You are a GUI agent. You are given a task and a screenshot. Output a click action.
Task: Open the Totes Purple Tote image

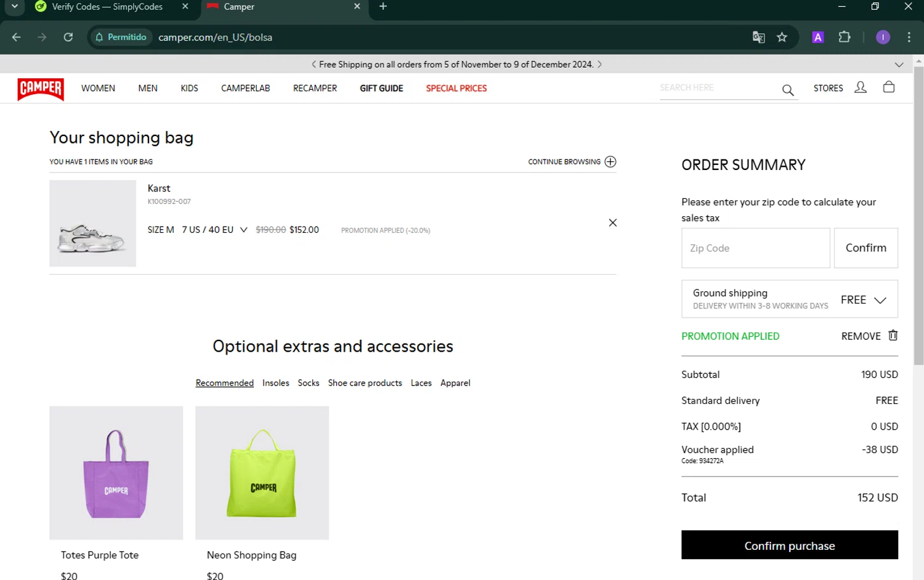pyautogui.click(x=116, y=473)
